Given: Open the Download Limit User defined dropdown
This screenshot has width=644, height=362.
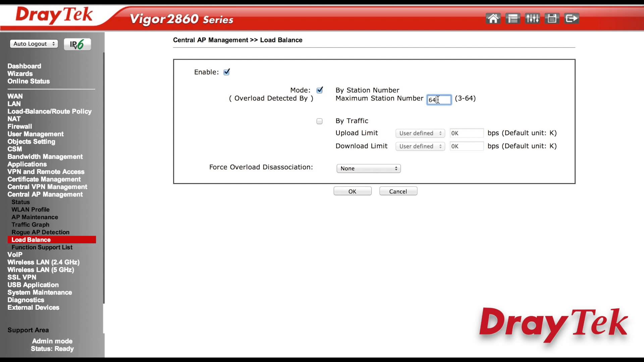Looking at the screenshot, I should coord(420,146).
